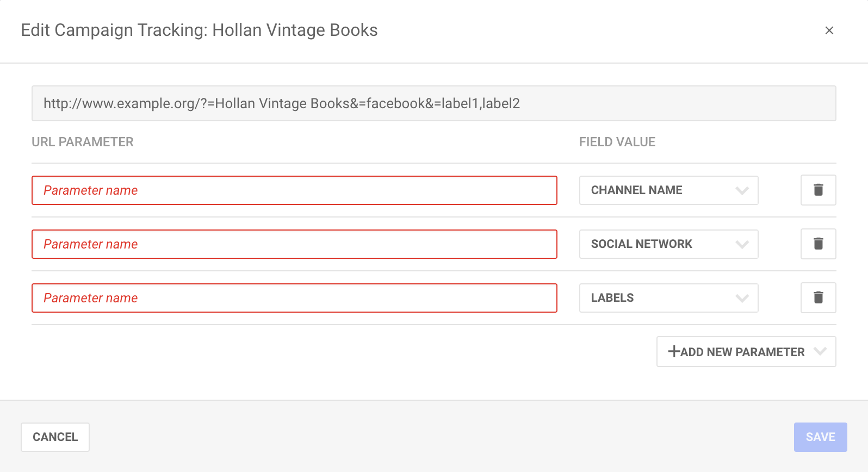Expand the Add New Parameter chevron
Image resolution: width=868 pixels, height=472 pixels.
(x=820, y=351)
